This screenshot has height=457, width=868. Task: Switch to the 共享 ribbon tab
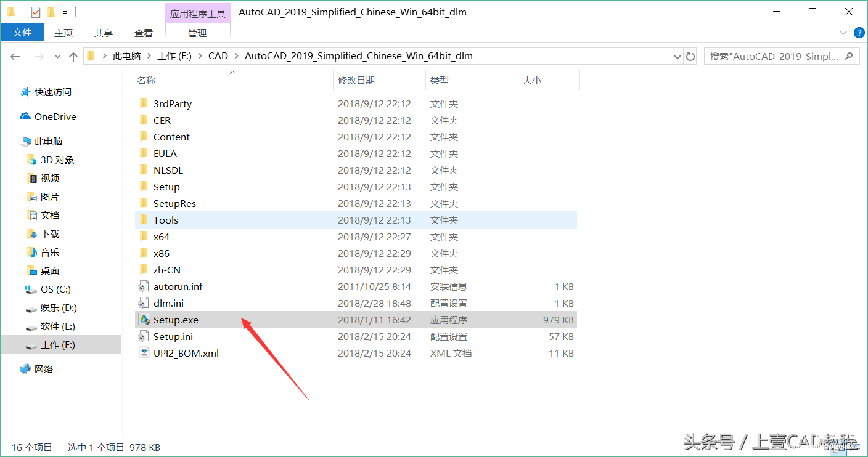click(x=104, y=33)
